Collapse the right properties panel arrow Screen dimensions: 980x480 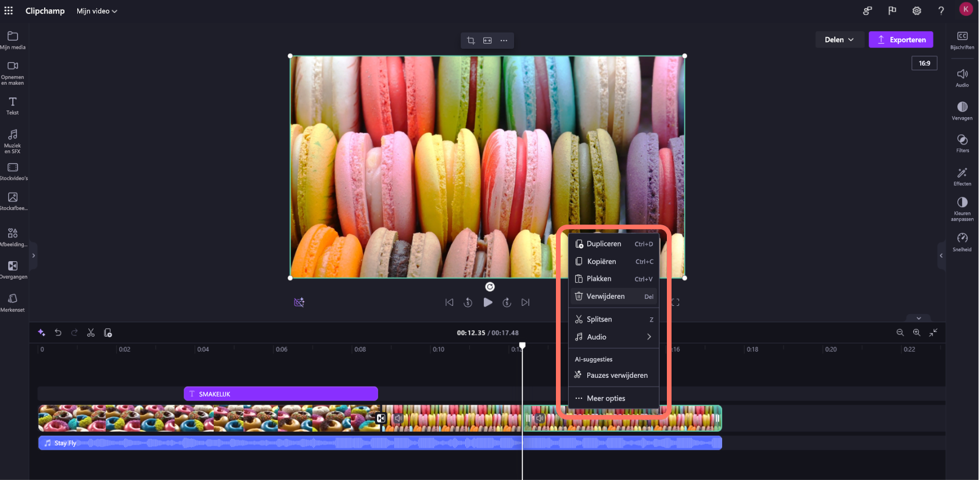click(x=941, y=255)
